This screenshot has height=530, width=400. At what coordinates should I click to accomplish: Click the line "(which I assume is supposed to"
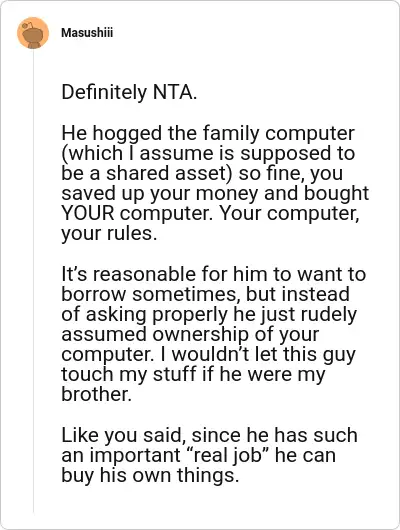pyautogui.click(x=208, y=154)
